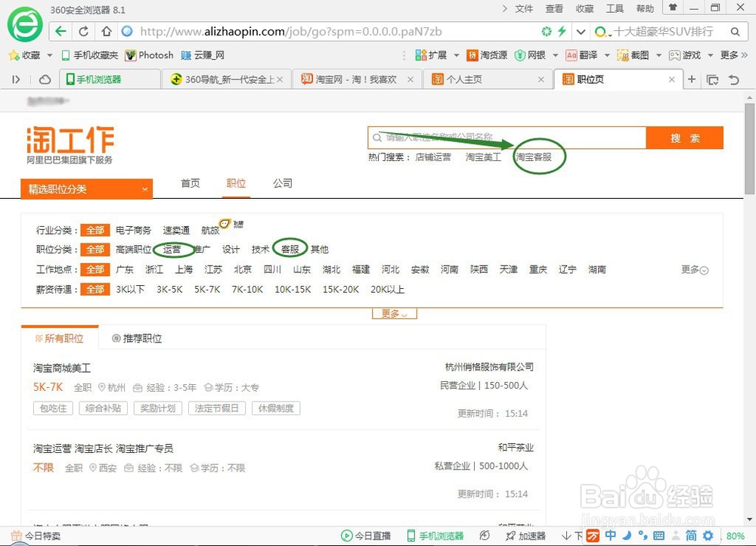Click the restore closed tab undo icon

click(734, 79)
